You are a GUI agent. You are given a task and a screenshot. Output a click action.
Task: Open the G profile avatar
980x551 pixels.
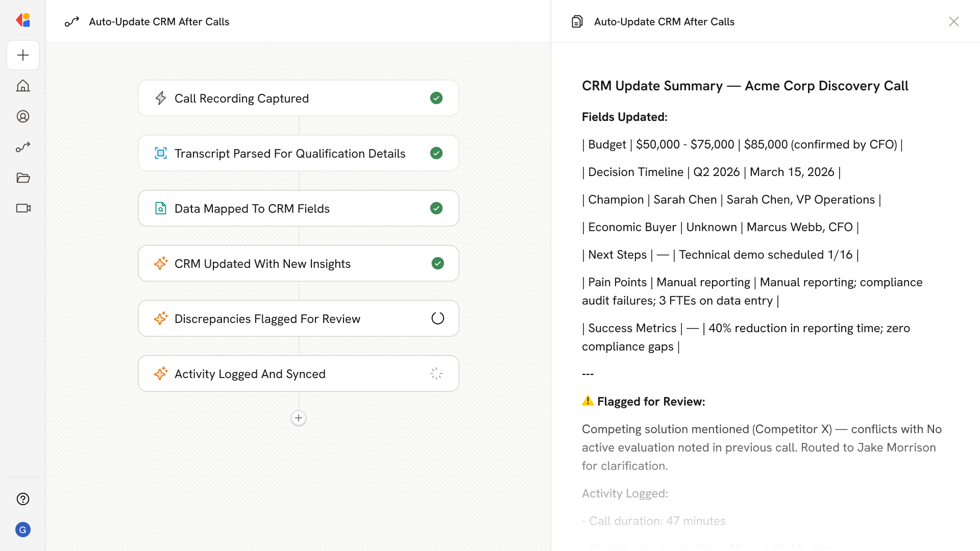(23, 530)
